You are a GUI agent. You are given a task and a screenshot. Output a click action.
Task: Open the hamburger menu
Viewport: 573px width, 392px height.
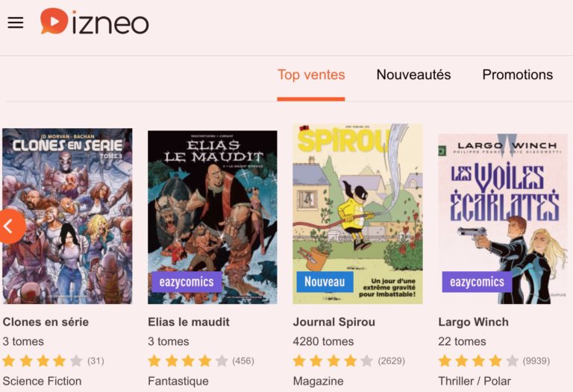16,22
